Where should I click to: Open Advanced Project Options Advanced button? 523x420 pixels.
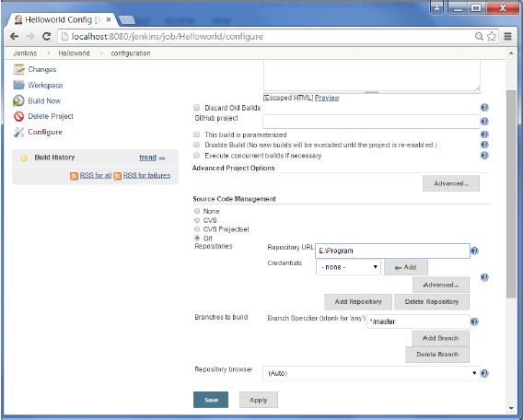tap(451, 183)
